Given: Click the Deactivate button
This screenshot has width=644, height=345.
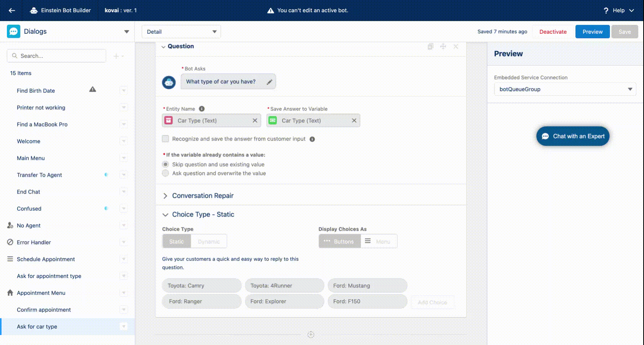Looking at the screenshot, I should pos(552,31).
